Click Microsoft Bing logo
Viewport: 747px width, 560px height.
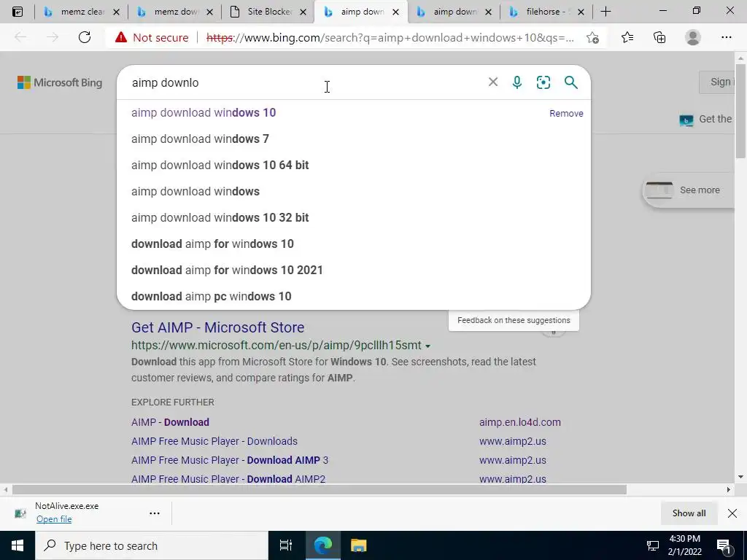(x=60, y=82)
